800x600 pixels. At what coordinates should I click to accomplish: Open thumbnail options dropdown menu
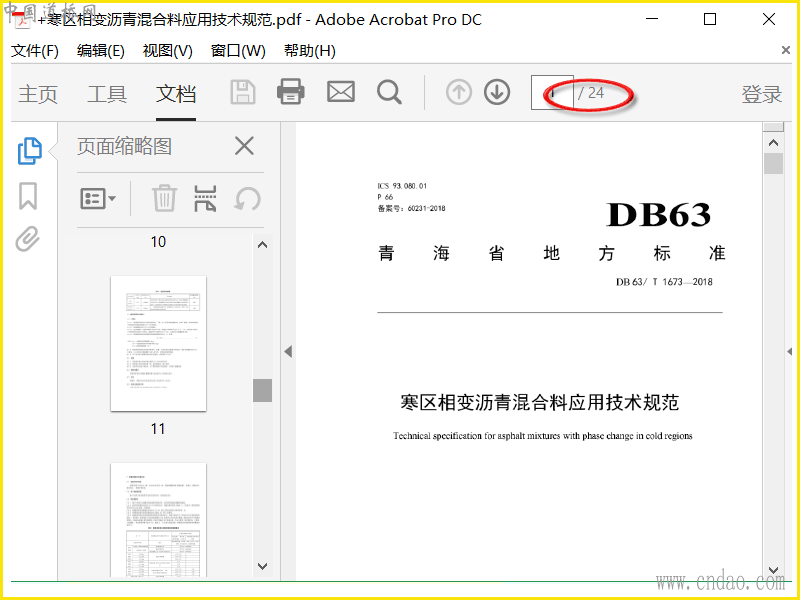98,198
